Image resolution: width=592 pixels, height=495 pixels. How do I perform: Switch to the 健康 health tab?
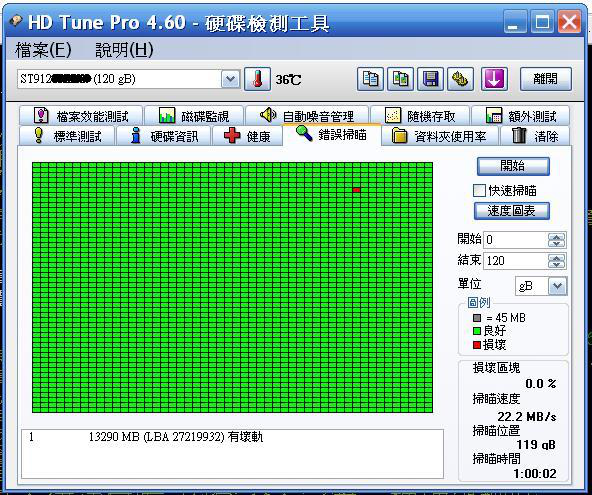tap(247, 136)
